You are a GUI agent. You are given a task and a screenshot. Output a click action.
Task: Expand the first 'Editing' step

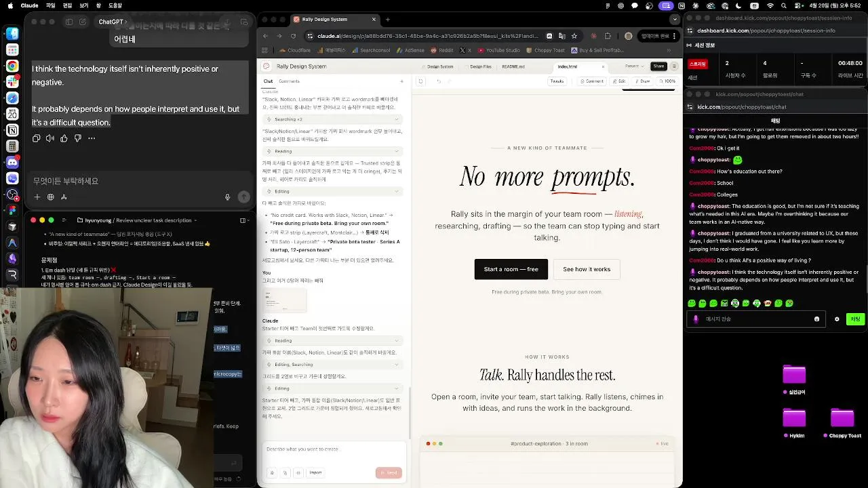[x=332, y=191]
